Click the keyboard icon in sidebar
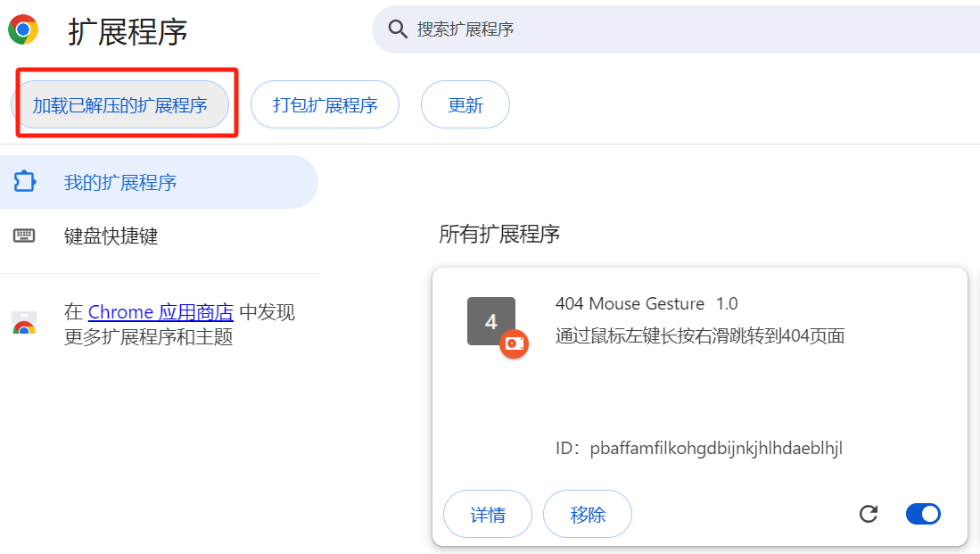The width and height of the screenshot is (980, 554). click(24, 236)
